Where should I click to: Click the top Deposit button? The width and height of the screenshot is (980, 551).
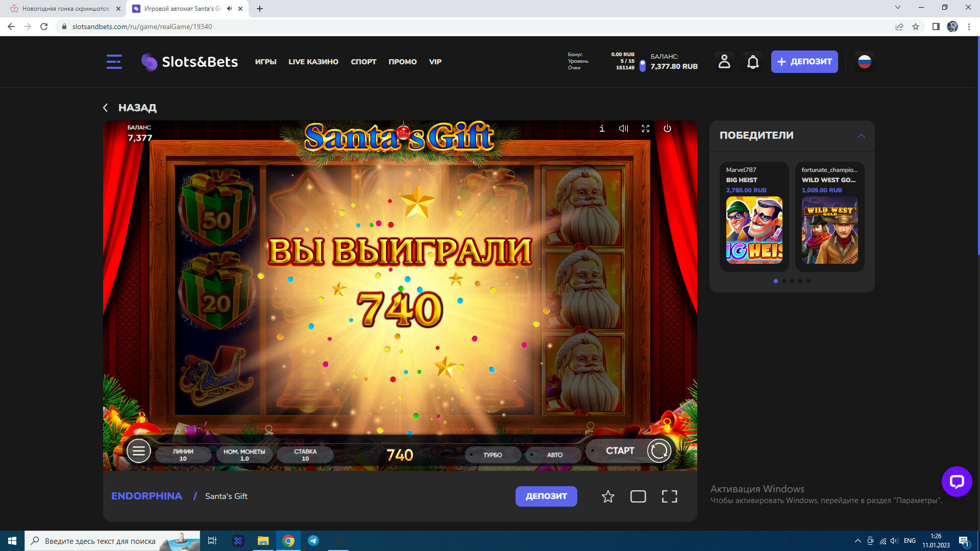point(804,62)
